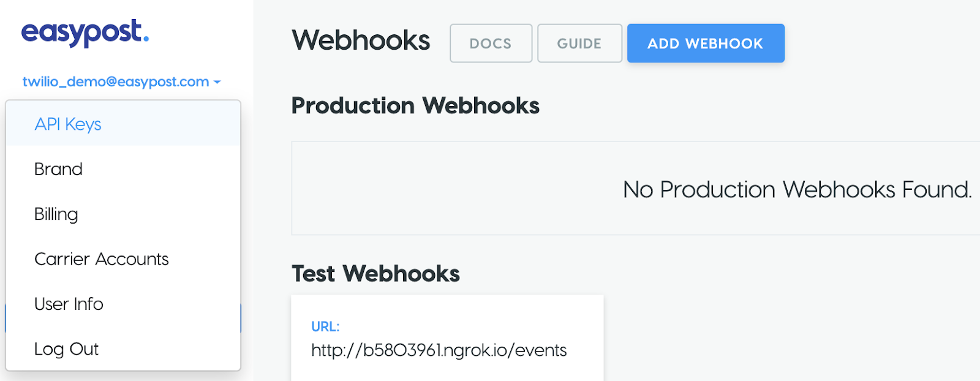Open the Brand menu item
Image resolution: width=980 pixels, height=381 pixels.
pyautogui.click(x=123, y=169)
